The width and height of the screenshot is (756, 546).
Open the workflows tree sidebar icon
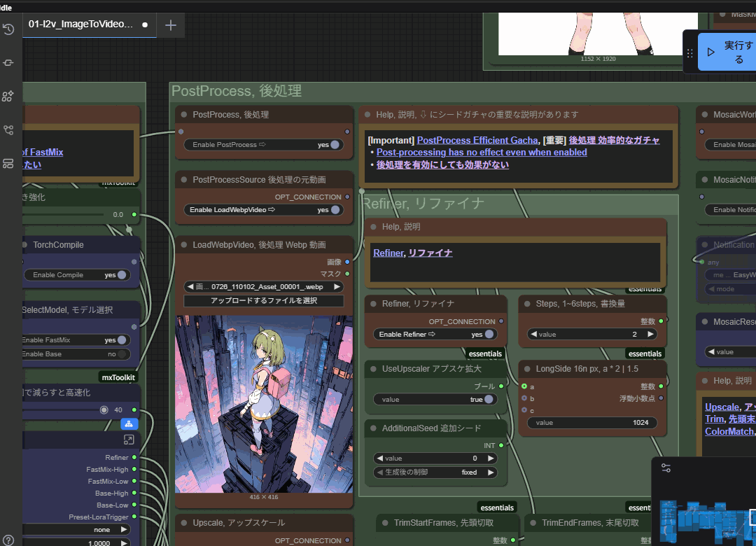click(x=8, y=129)
